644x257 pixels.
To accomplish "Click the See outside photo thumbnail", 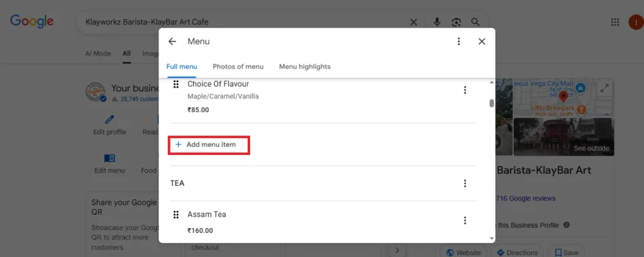I will [564, 137].
